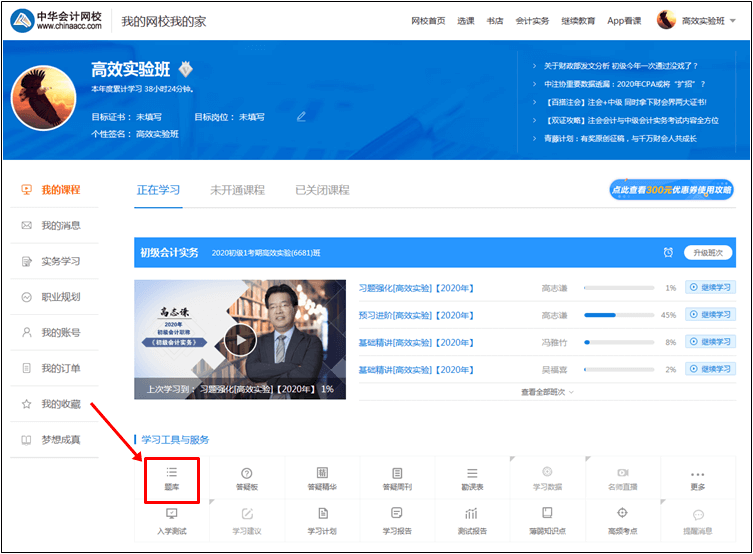Click the diamond VIP badge beside 高效实验班
The image size is (753, 554).
(186, 70)
